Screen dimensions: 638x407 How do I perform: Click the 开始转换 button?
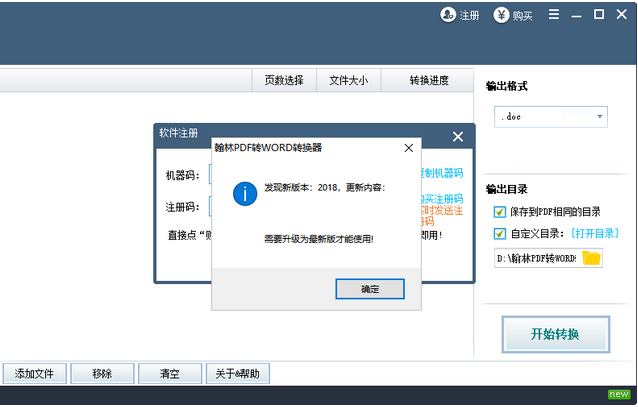click(555, 334)
